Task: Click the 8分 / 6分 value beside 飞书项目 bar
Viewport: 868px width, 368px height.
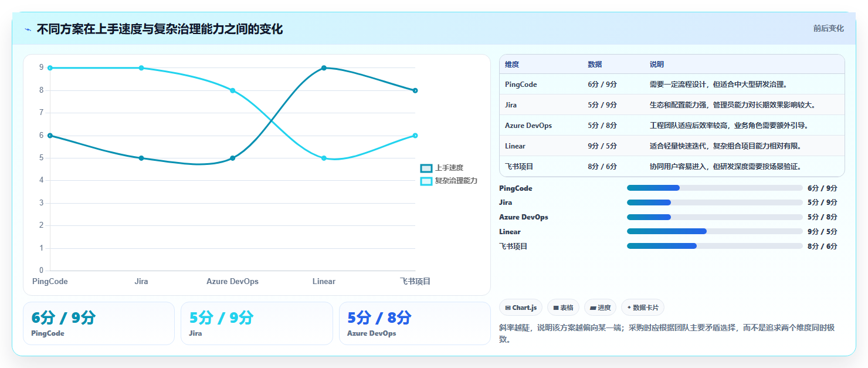Action: (822, 247)
